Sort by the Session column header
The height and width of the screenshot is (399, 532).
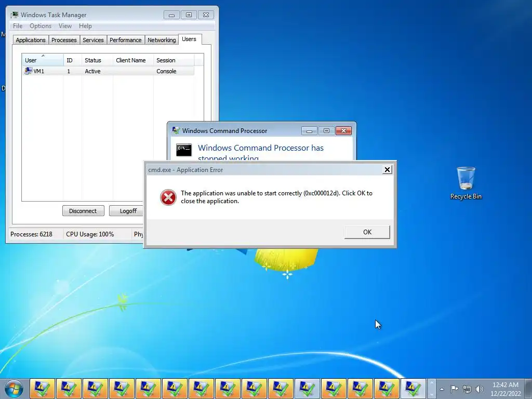click(174, 60)
